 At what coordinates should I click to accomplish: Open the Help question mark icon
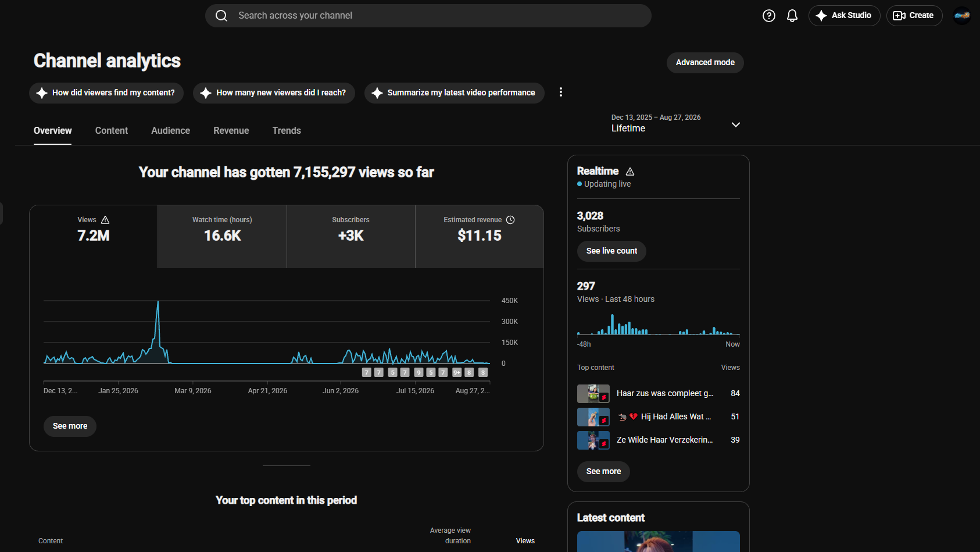(x=769, y=16)
